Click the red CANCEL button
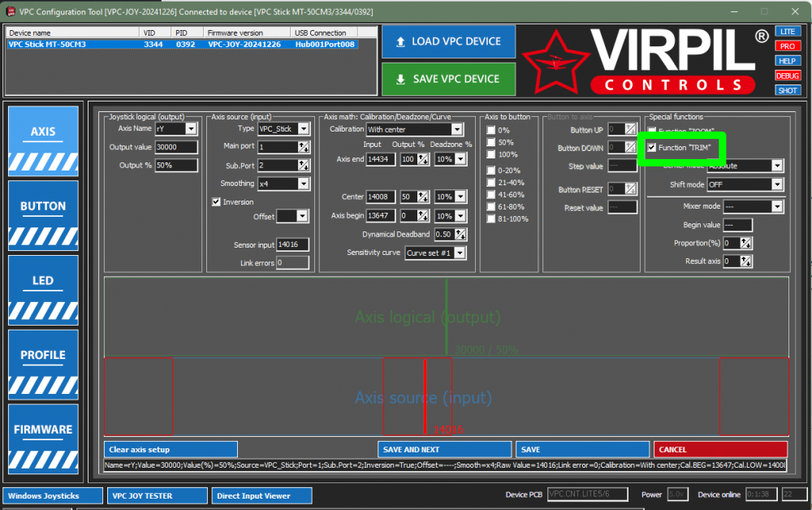Screen dimensions: 812x510 click(720, 449)
